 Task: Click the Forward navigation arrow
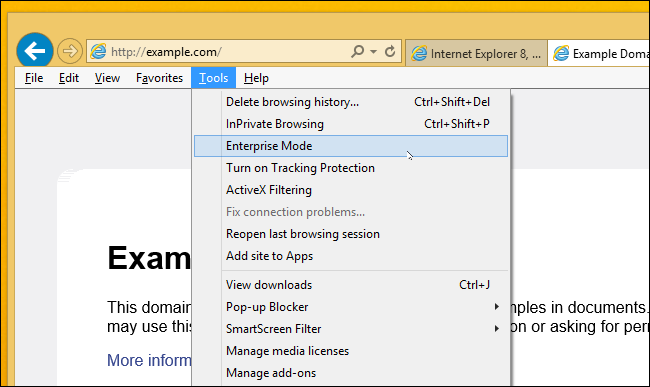(x=70, y=51)
